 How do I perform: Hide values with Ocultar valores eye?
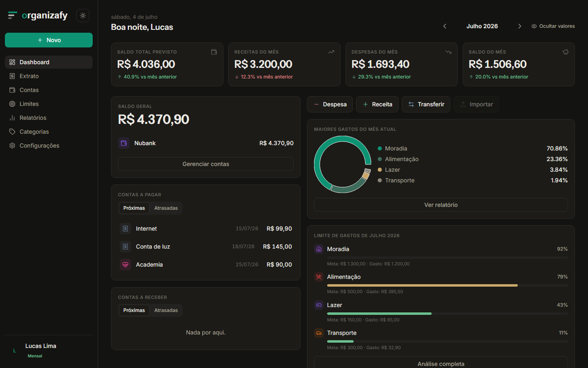pos(553,26)
